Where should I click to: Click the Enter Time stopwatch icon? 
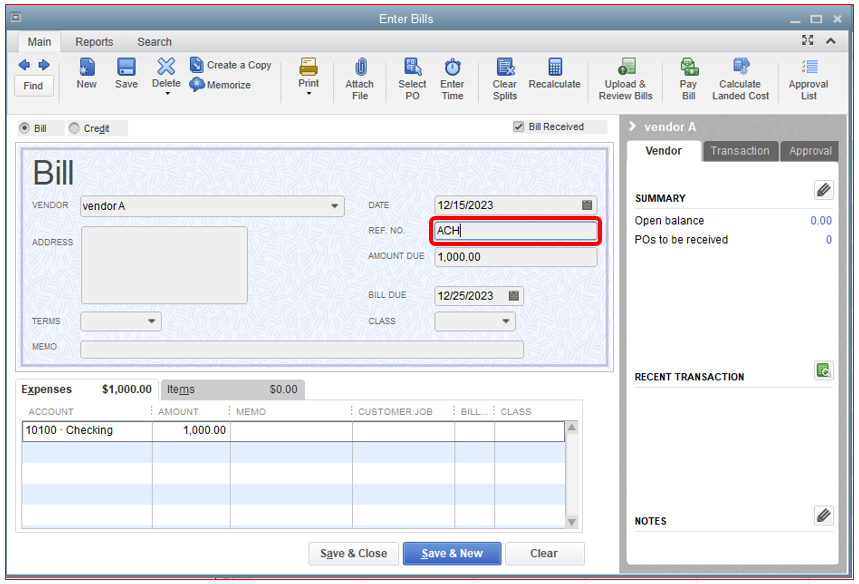point(452,68)
